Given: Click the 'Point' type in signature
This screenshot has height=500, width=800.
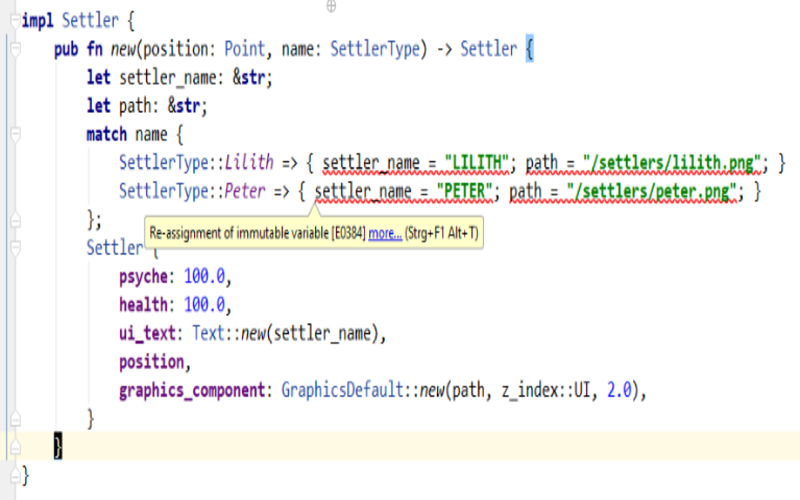Looking at the screenshot, I should click(x=245, y=49).
